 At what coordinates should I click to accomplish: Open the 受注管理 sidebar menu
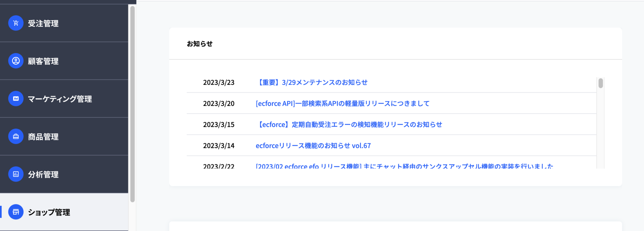[43, 23]
